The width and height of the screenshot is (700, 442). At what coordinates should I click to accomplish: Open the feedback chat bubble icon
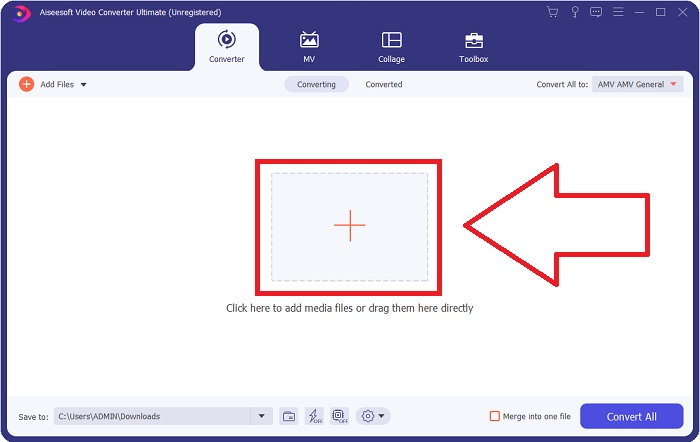coord(595,12)
